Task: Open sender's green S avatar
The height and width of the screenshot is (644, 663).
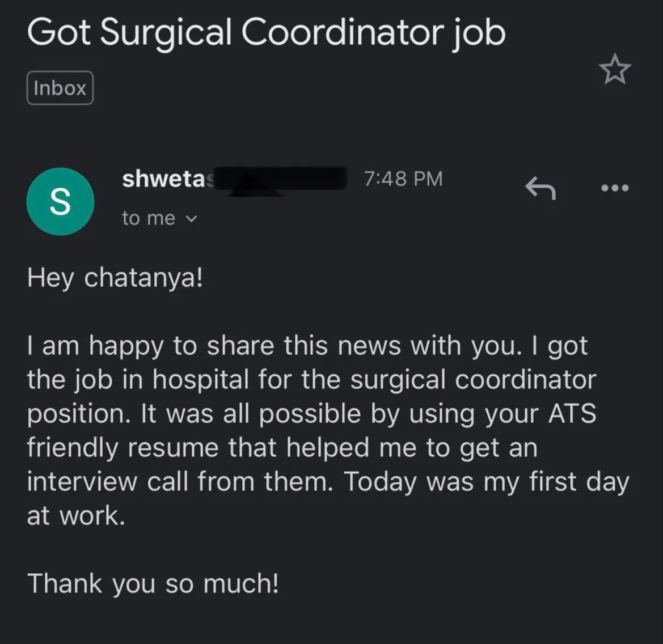Action: [x=60, y=201]
